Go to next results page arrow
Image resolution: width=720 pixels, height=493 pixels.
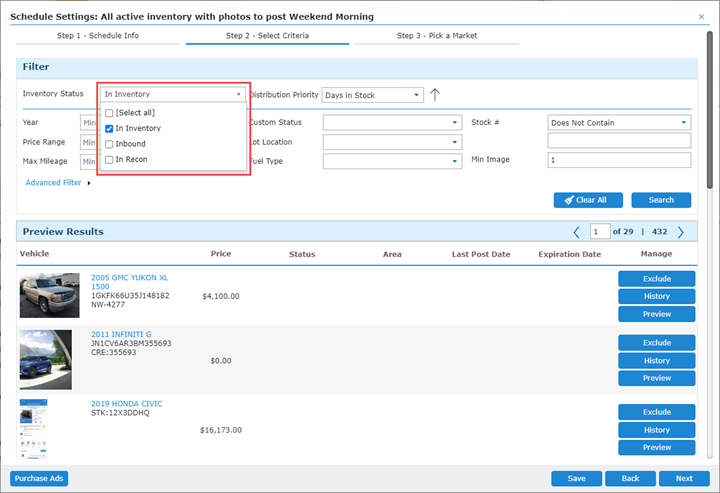coord(681,232)
